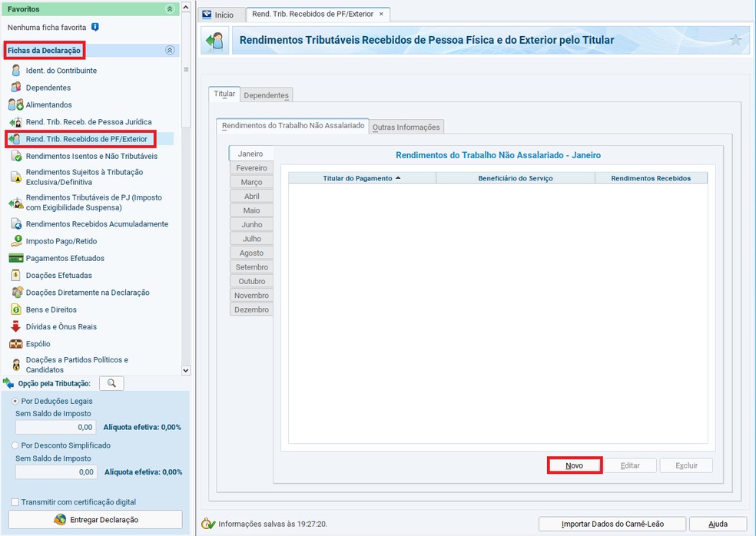Image resolution: width=756 pixels, height=536 pixels.
Task: Click the magnifier icon beside Opção pela Tributação
Action: [x=111, y=383]
